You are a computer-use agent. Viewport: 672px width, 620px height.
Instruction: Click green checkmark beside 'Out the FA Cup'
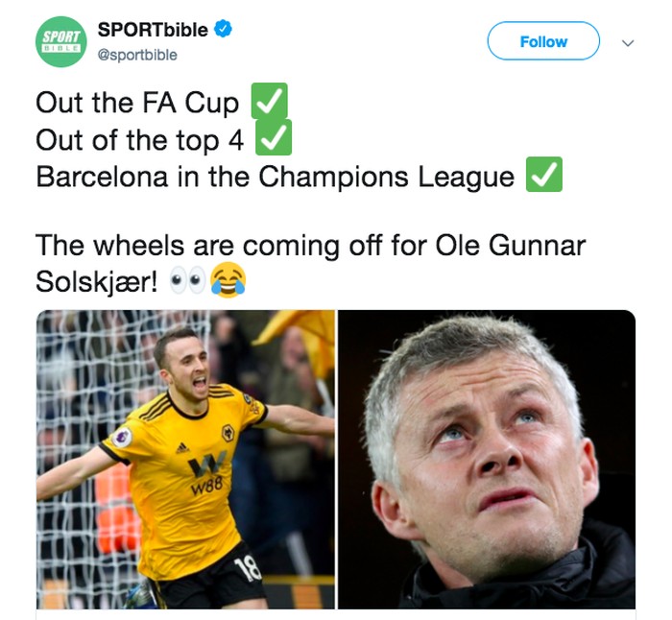(x=269, y=103)
